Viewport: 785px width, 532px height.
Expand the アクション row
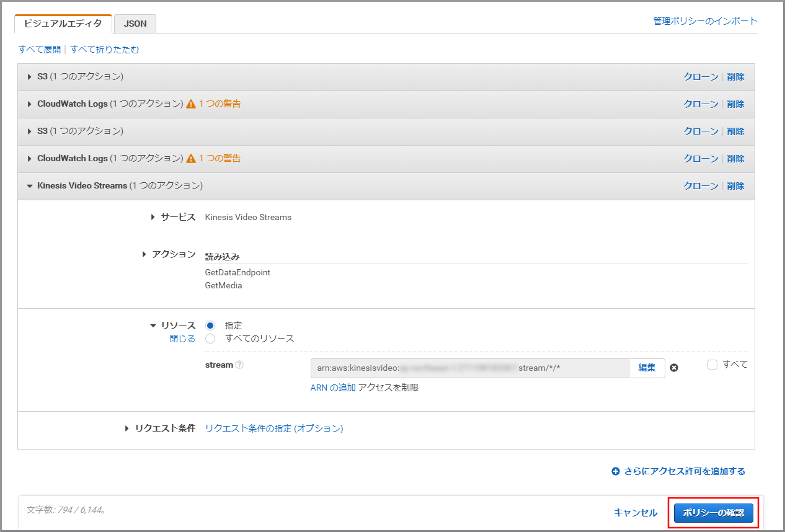144,254
